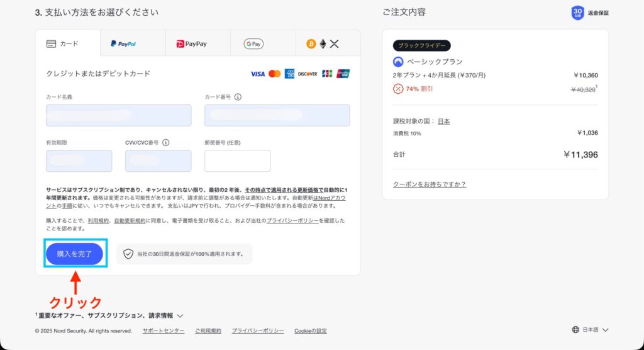Focus the 郵便番号 (任意) input box

(x=237, y=161)
